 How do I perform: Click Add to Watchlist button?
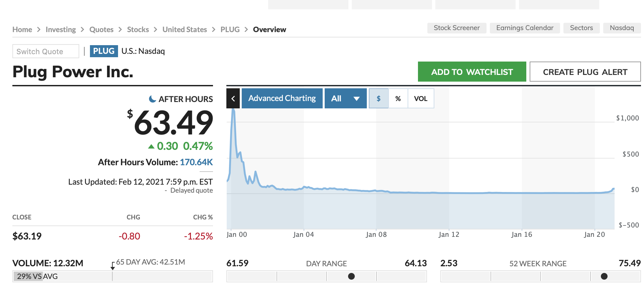coord(472,72)
